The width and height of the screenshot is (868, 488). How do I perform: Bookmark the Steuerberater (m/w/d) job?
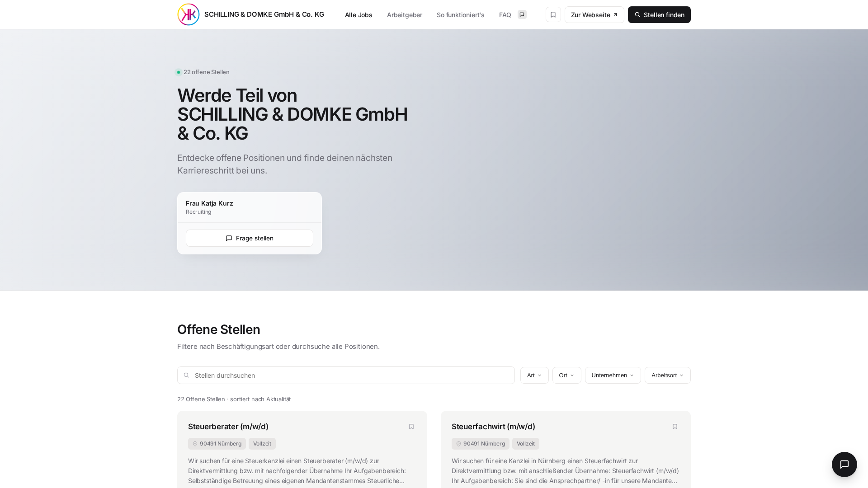(x=411, y=427)
